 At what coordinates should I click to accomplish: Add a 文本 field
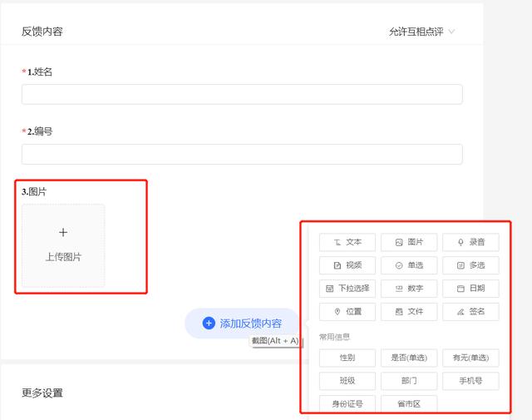347,242
